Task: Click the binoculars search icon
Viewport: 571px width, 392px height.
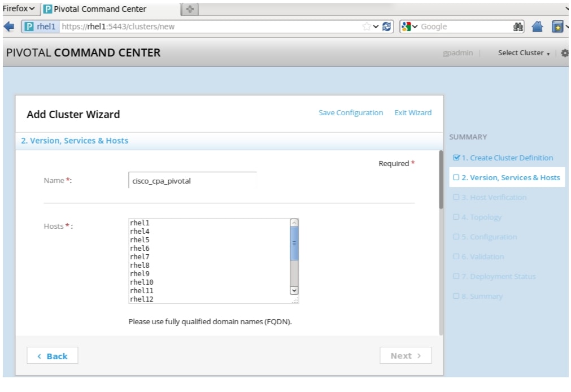Action: (518, 27)
